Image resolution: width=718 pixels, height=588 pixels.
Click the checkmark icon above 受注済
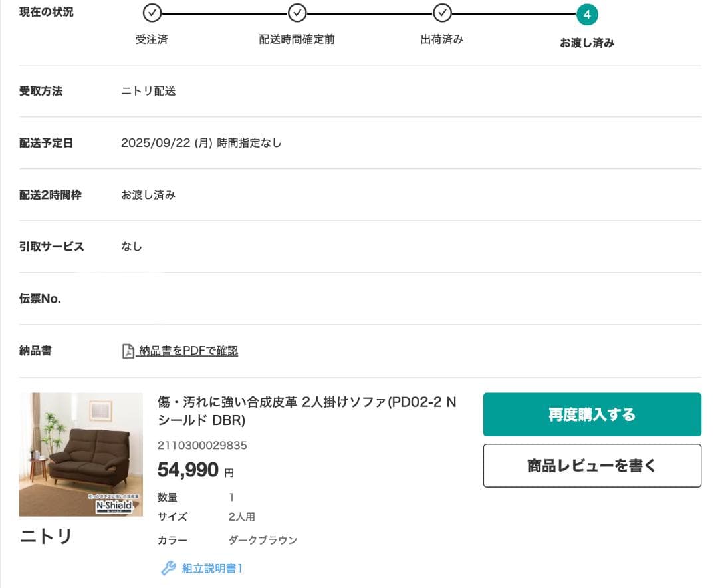click(x=152, y=13)
